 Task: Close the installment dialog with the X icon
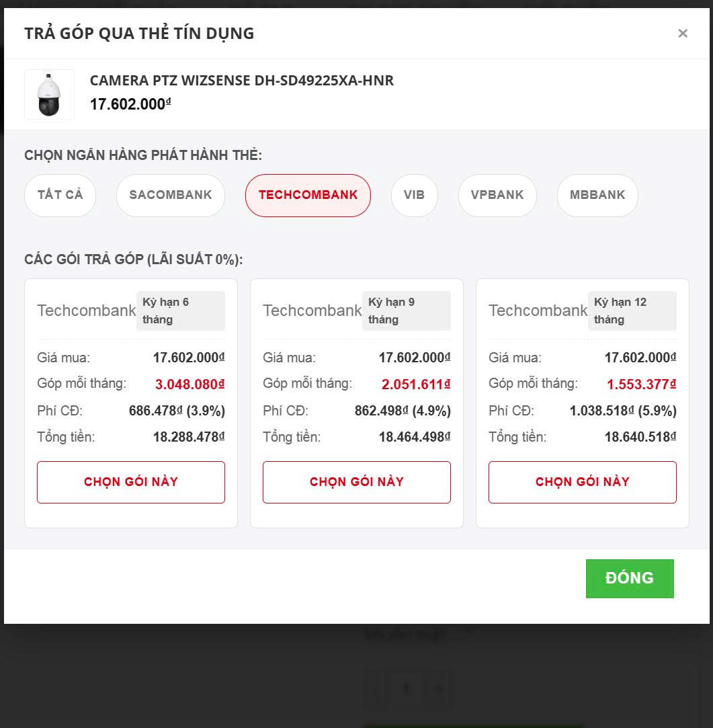[683, 34]
